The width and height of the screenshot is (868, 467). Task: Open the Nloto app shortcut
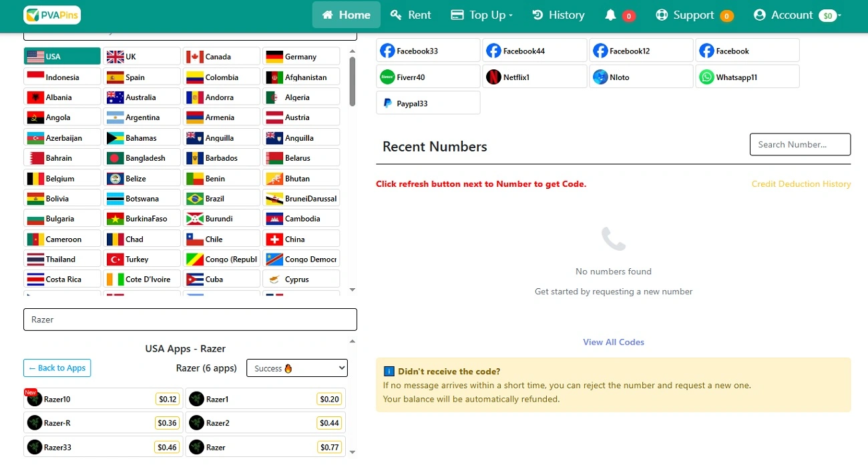pos(641,77)
